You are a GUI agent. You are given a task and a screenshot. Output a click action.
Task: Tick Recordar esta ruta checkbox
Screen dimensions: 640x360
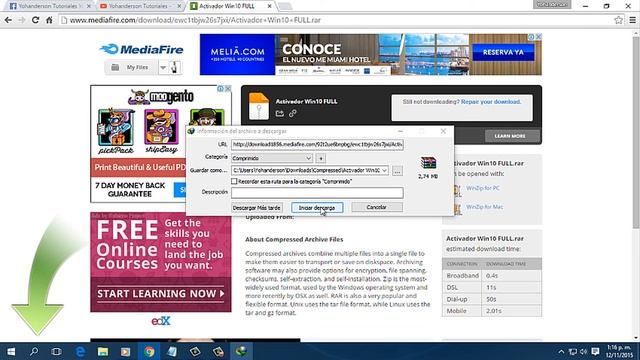tap(234, 181)
